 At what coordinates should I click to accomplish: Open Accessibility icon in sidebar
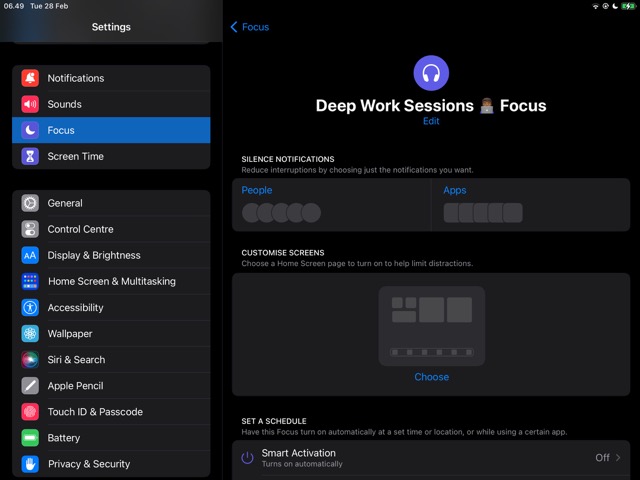(x=30, y=308)
